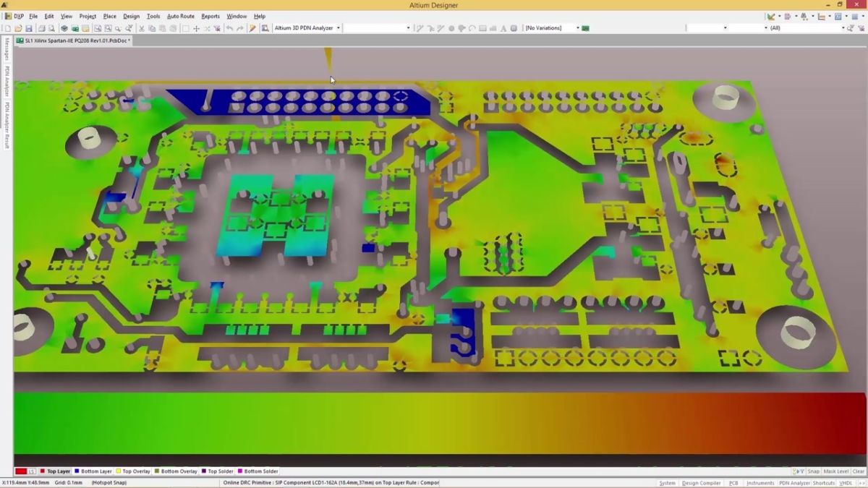Click the Undo arrow icon
The height and width of the screenshot is (488, 868).
[229, 28]
